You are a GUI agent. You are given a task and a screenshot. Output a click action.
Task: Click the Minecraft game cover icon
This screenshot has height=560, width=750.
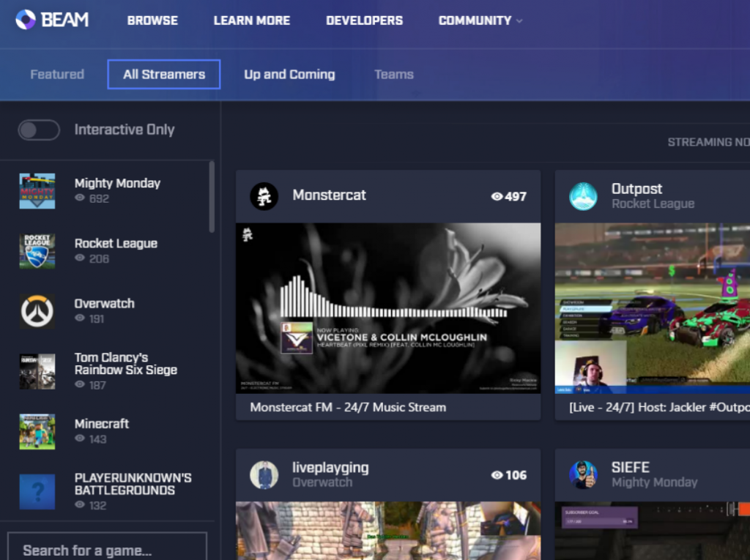tap(37, 431)
